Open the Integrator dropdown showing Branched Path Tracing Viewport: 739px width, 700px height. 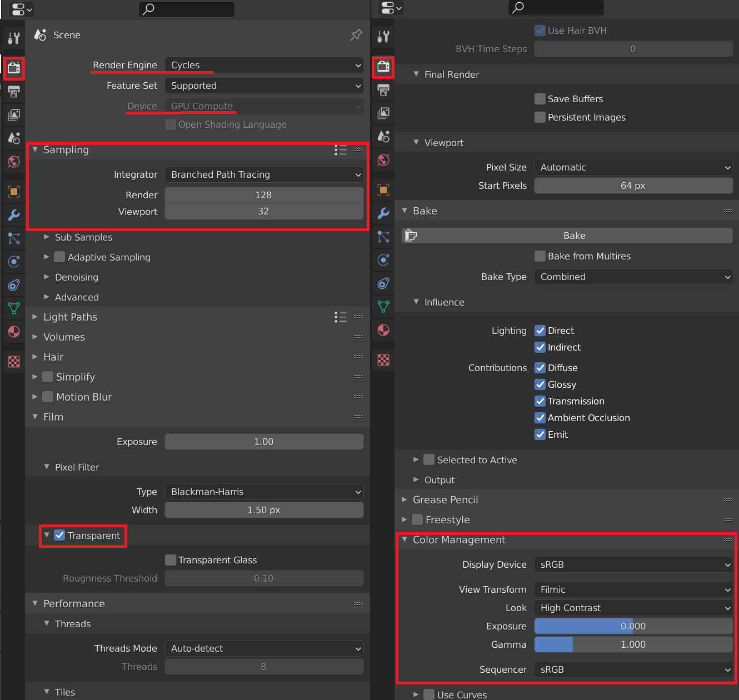tap(264, 174)
